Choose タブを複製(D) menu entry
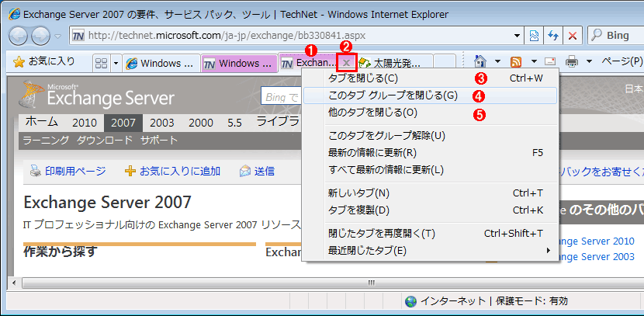 click(x=430, y=210)
